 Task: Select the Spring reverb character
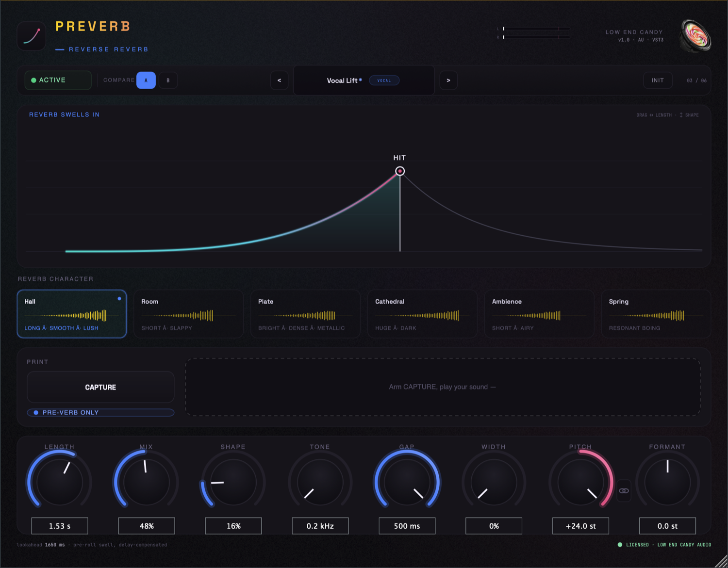656,314
